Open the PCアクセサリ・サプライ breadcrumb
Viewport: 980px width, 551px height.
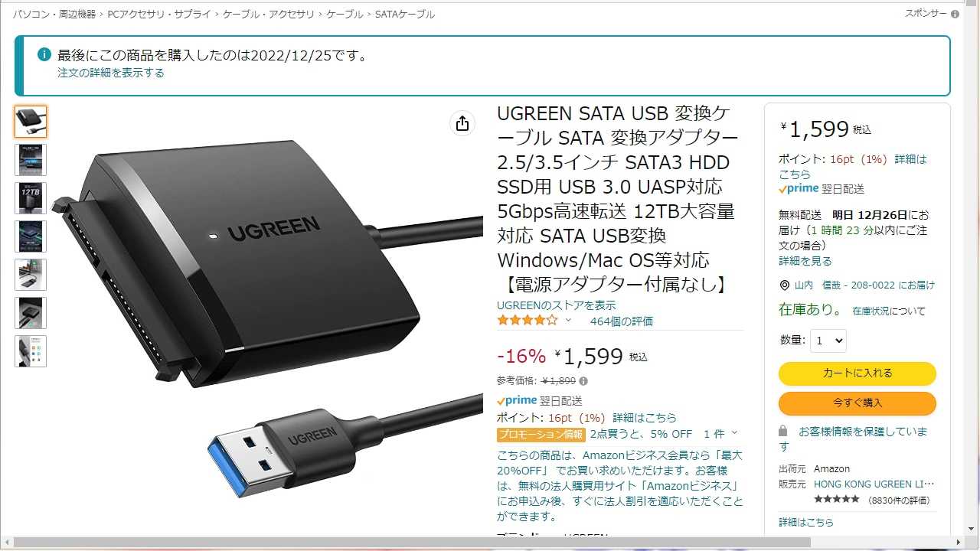point(160,15)
